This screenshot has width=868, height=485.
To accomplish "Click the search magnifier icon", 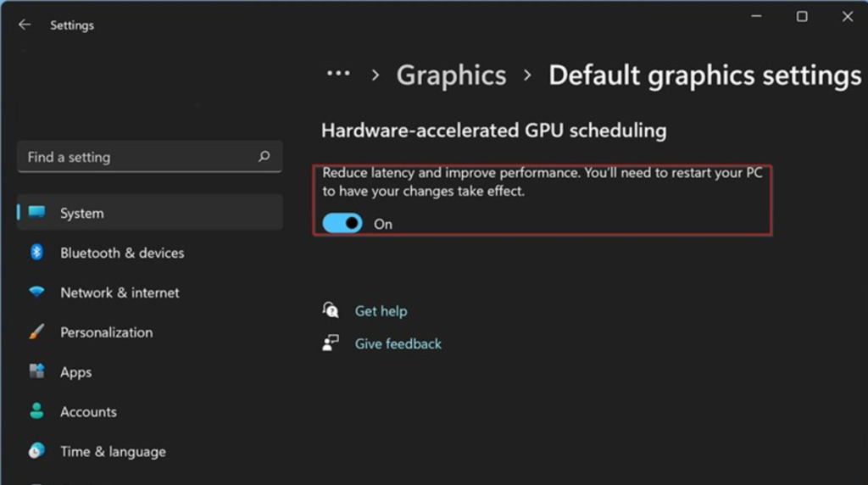I will point(264,157).
